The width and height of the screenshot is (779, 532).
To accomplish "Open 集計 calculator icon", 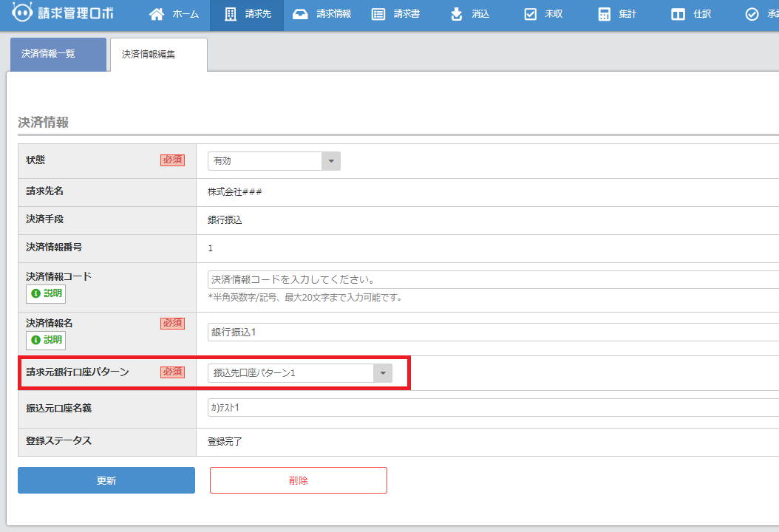I will 605,15.
